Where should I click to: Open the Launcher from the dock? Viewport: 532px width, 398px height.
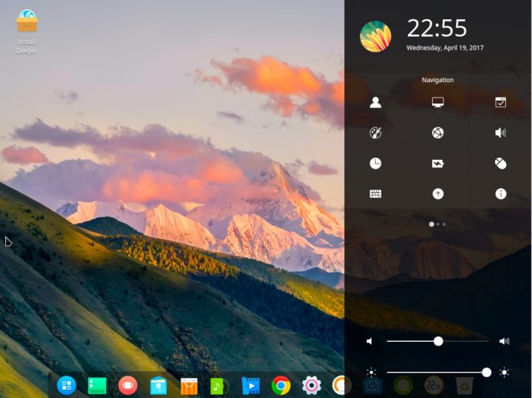pyautogui.click(x=66, y=385)
